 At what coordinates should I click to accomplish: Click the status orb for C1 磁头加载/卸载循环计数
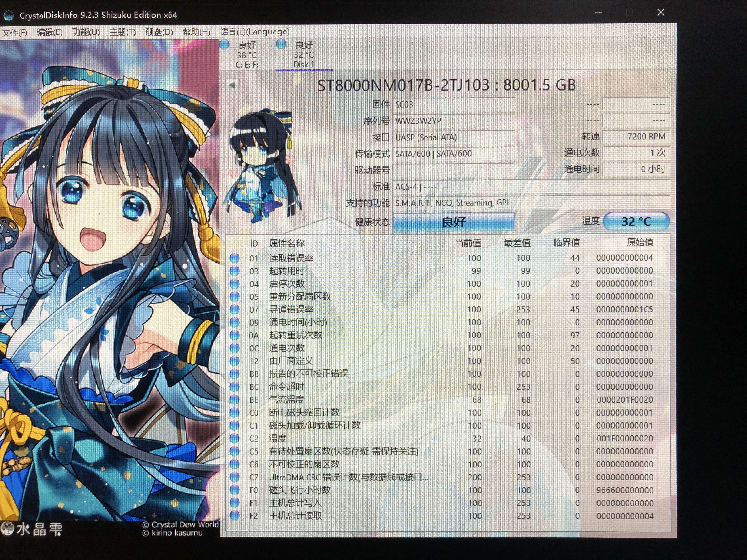point(234,425)
